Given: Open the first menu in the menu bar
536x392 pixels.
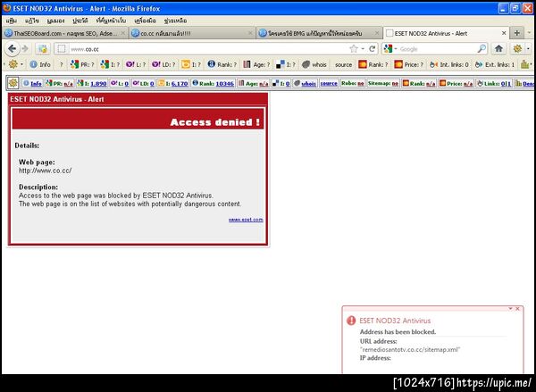Looking at the screenshot, I should tap(12, 21).
